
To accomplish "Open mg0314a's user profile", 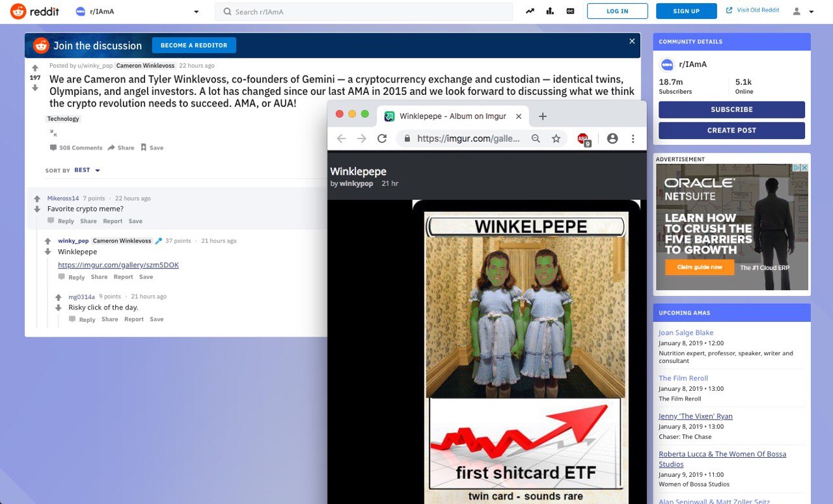I will (x=81, y=297).
